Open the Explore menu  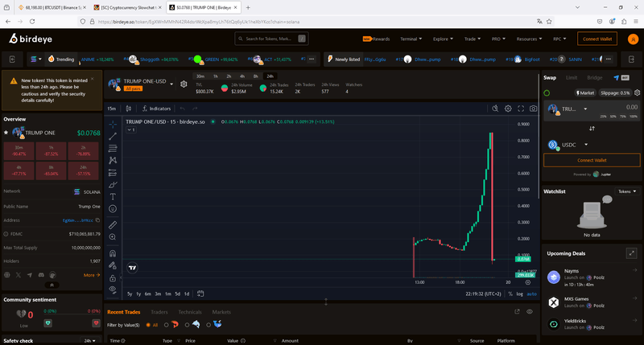[x=443, y=39]
